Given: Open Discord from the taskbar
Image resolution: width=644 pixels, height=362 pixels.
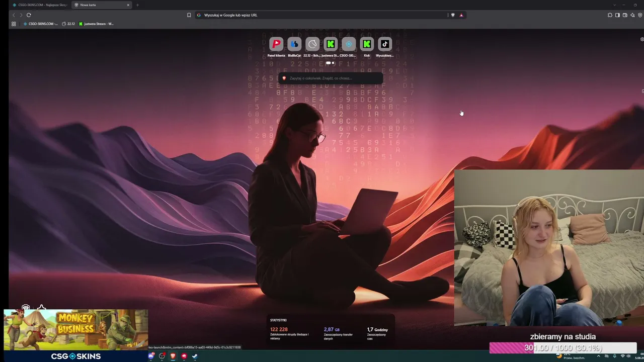Looking at the screenshot, I should 151,356.
